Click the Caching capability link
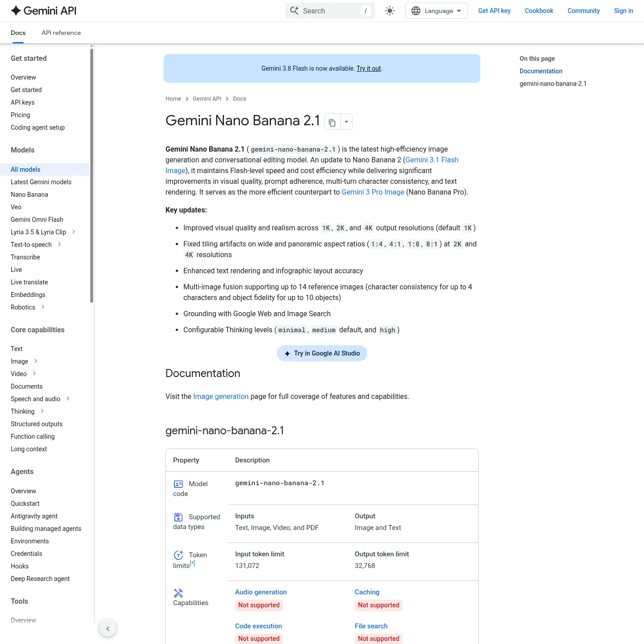This screenshot has width=644, height=644. click(x=367, y=592)
